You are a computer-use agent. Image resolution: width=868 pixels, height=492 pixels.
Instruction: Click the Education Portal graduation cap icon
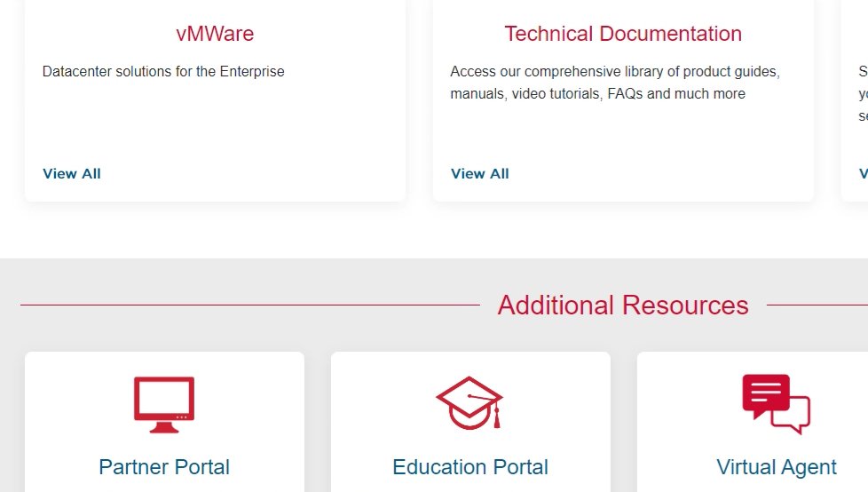[470, 403]
